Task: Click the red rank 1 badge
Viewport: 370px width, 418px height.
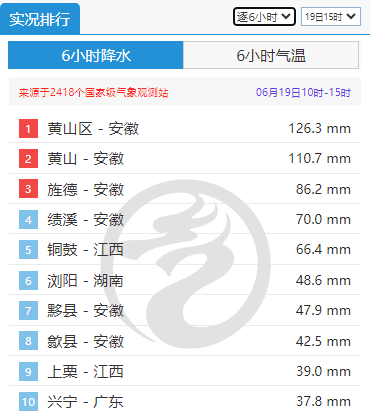Action: tap(28, 128)
